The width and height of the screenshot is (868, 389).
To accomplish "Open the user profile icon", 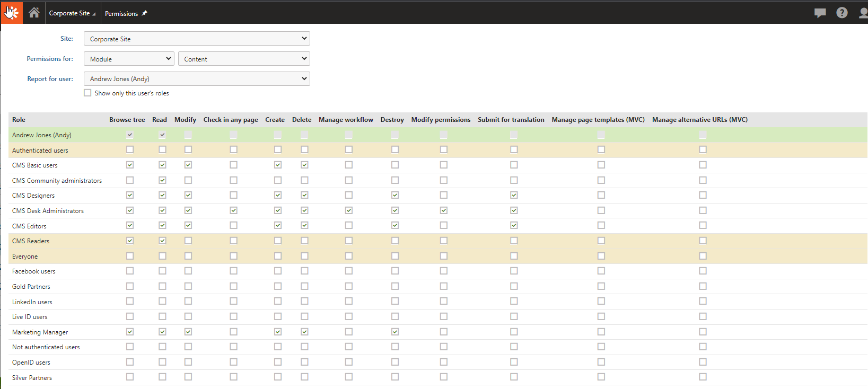I will [863, 13].
